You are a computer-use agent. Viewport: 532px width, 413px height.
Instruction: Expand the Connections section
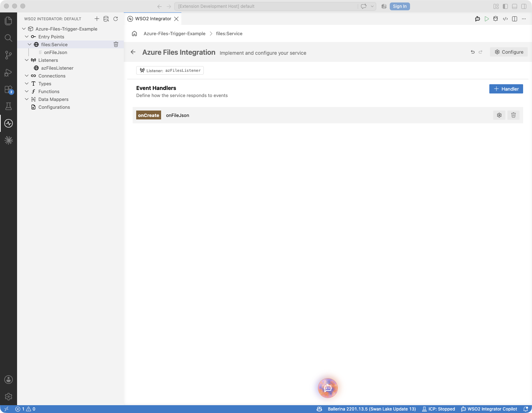[27, 76]
